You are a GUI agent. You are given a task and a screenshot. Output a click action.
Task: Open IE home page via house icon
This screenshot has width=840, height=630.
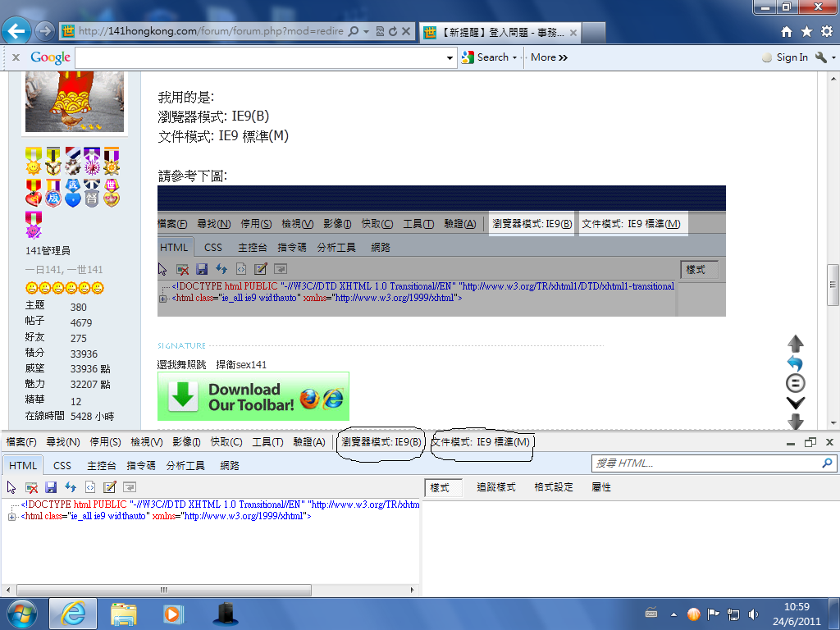click(x=787, y=32)
